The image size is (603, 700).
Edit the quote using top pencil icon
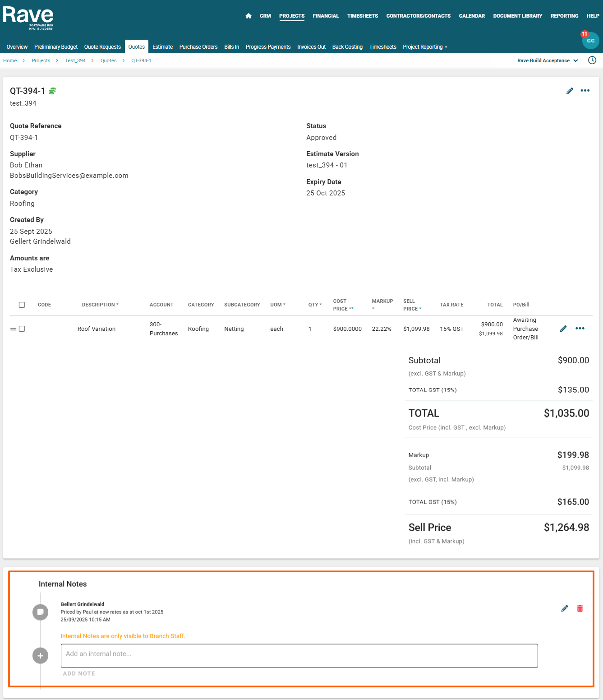coord(570,91)
